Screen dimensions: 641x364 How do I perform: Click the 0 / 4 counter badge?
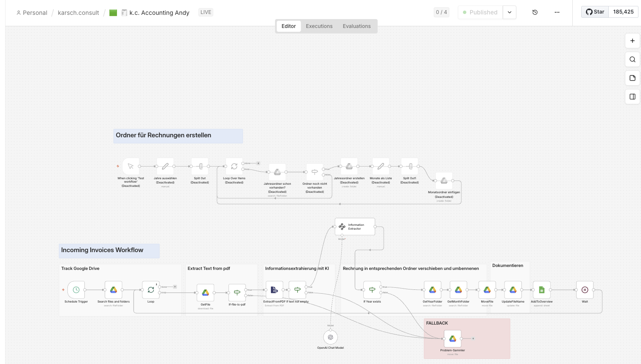pos(441,12)
